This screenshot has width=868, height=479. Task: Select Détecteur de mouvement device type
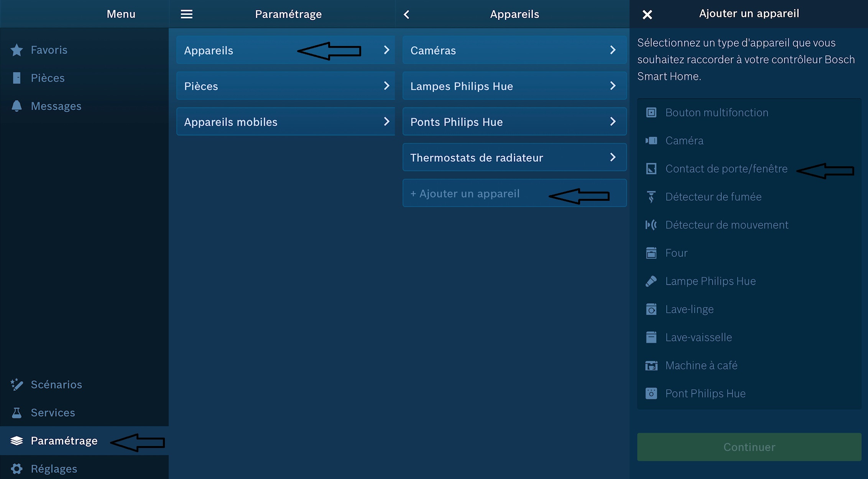click(727, 225)
